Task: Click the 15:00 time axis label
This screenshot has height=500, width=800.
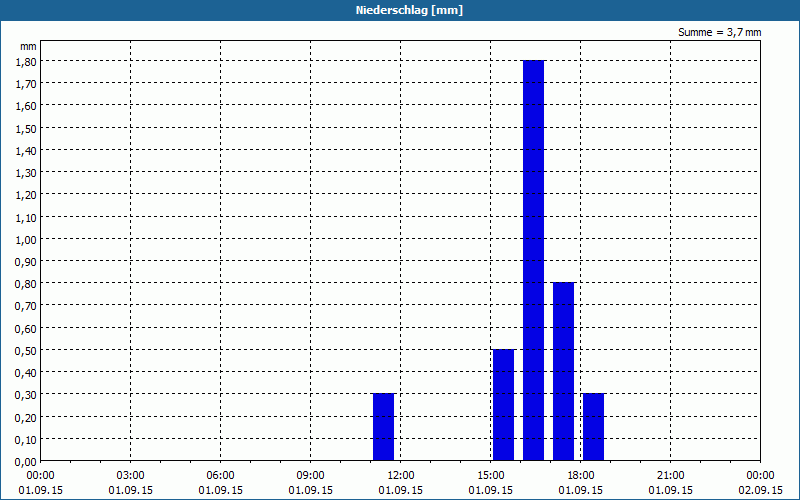Action: coord(491,476)
